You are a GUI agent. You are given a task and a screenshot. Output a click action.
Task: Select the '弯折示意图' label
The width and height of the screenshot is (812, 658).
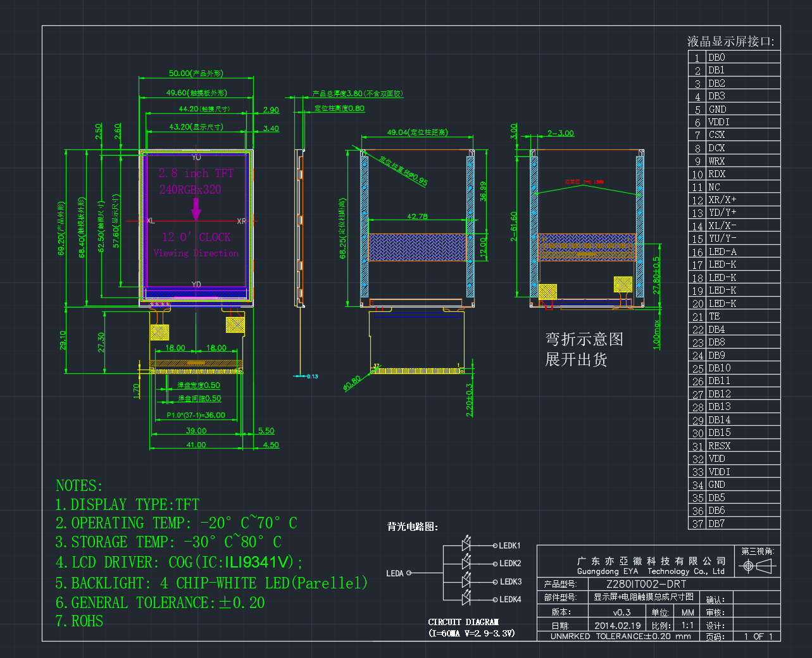pyautogui.click(x=585, y=339)
